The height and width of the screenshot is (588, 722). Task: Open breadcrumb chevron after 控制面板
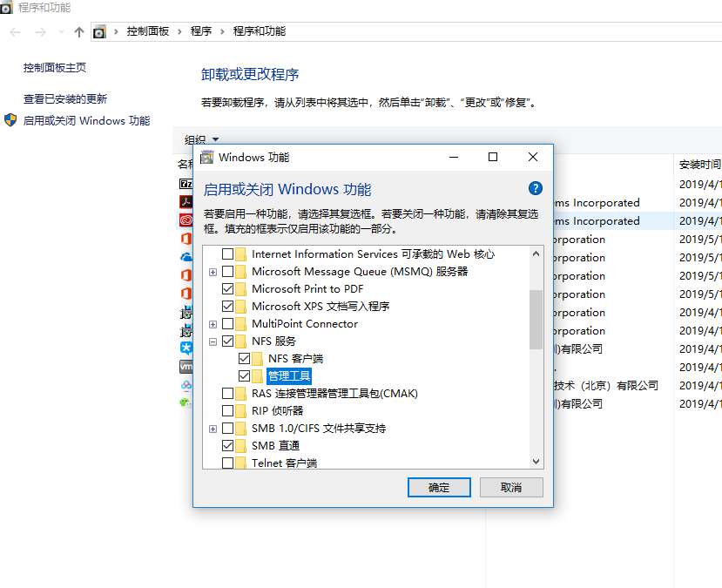point(179,31)
